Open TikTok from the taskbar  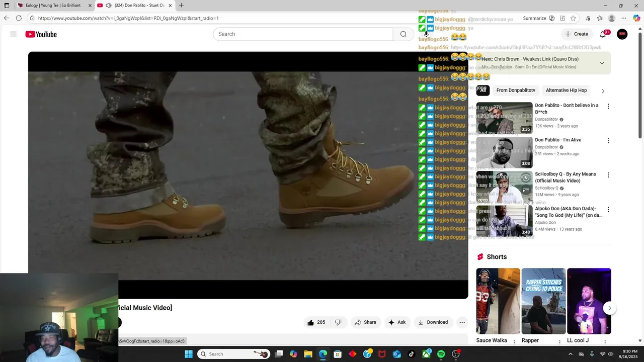pos(412,354)
